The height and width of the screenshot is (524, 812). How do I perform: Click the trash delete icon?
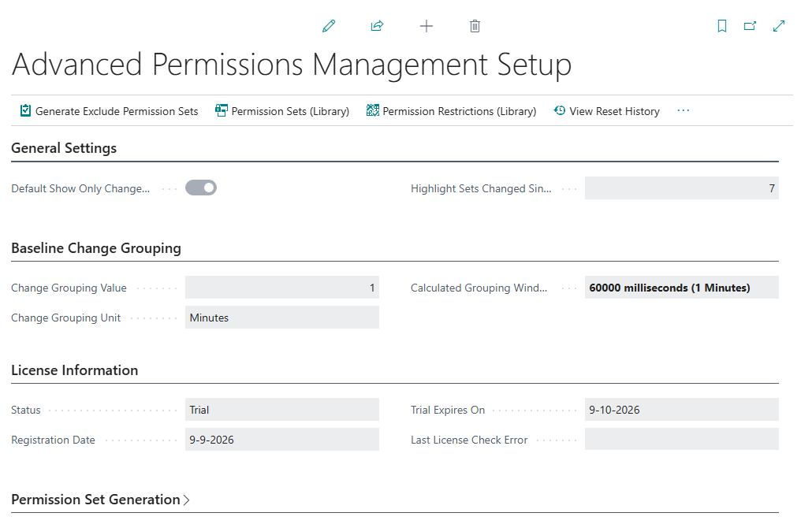(x=475, y=26)
